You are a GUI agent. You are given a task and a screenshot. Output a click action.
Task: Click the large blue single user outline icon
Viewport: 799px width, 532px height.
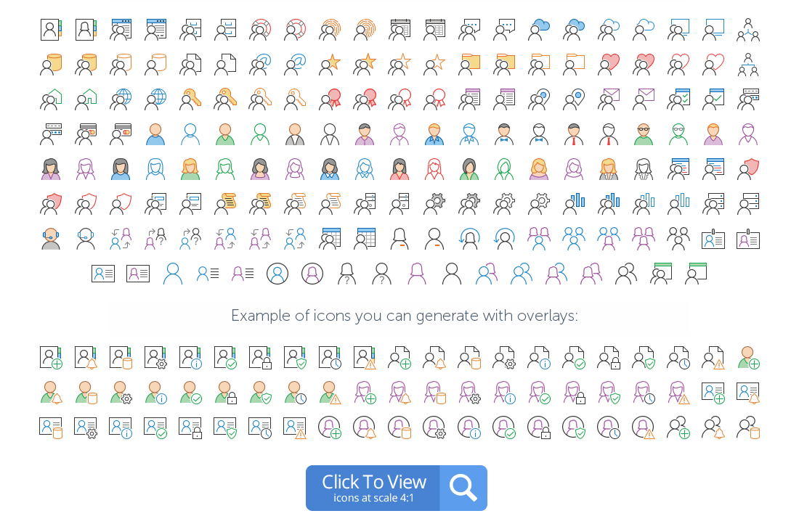pyautogui.click(x=173, y=274)
